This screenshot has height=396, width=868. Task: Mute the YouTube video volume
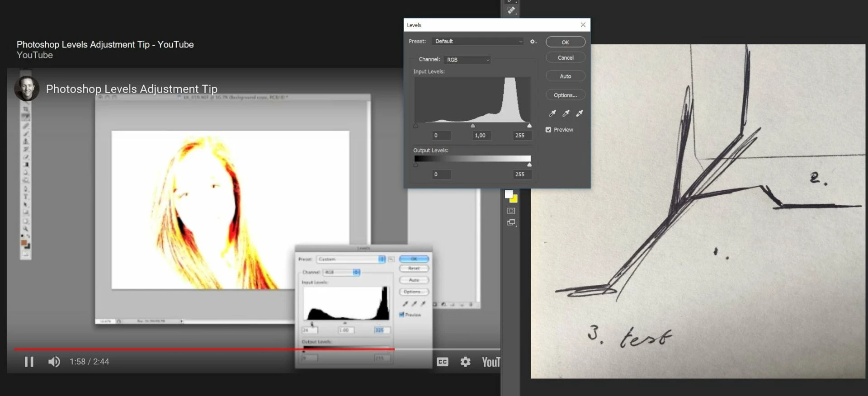pyautogui.click(x=54, y=362)
